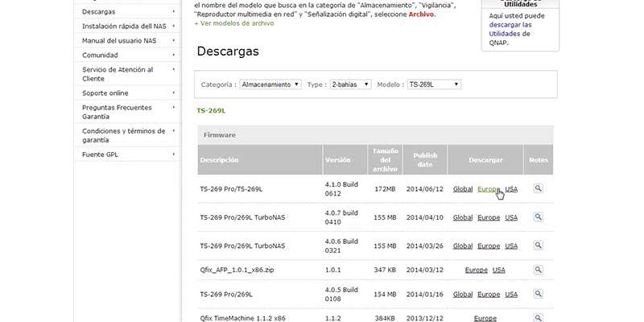The height and width of the screenshot is (322, 644).
Task: Open notes for firmware 4.0.7 build 0410
Action: [x=538, y=217]
